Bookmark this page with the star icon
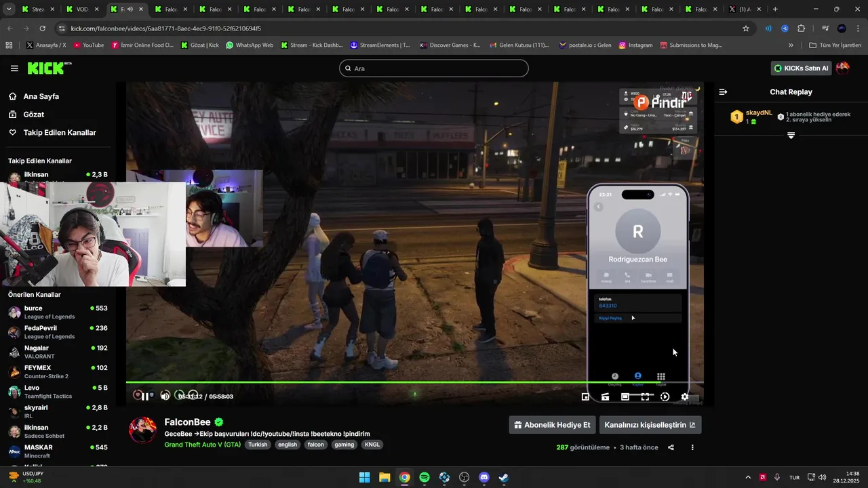This screenshot has height=488, width=868. coord(746,28)
